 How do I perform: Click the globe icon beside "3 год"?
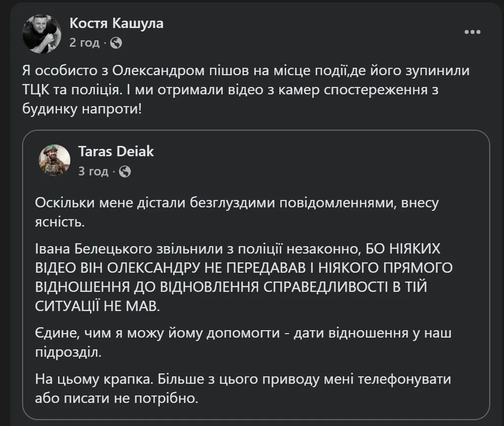(x=125, y=171)
